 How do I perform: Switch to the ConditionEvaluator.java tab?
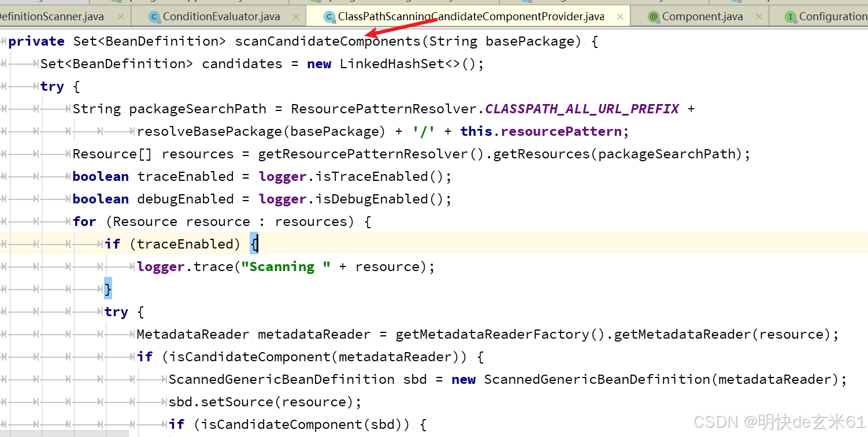pyautogui.click(x=221, y=17)
